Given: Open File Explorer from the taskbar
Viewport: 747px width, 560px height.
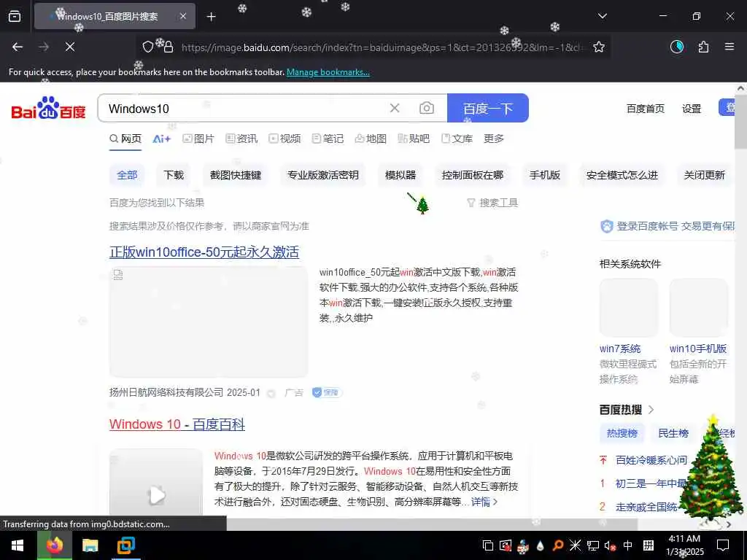Looking at the screenshot, I should [90, 545].
